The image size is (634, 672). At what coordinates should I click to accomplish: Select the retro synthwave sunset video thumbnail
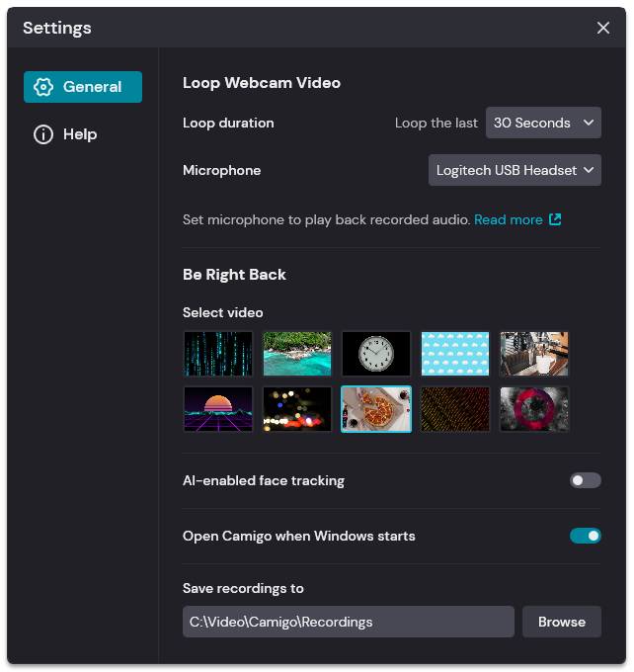point(218,409)
